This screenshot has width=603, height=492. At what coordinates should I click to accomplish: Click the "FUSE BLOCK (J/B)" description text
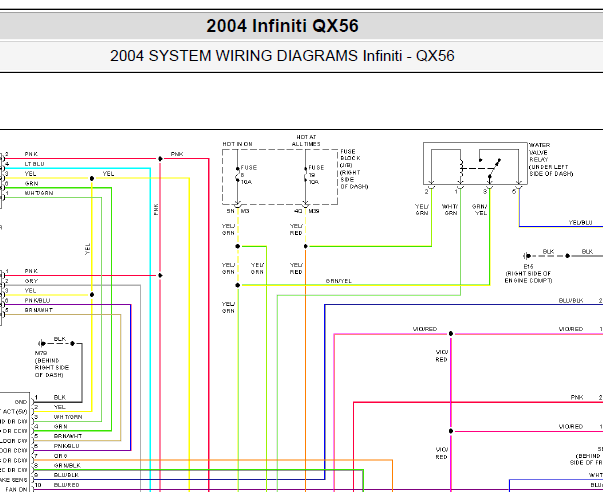[354, 169]
